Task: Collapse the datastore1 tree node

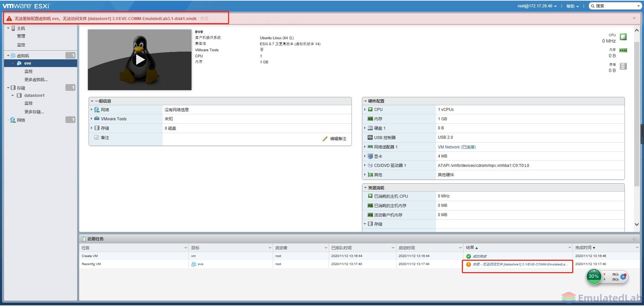Action: click(13, 96)
